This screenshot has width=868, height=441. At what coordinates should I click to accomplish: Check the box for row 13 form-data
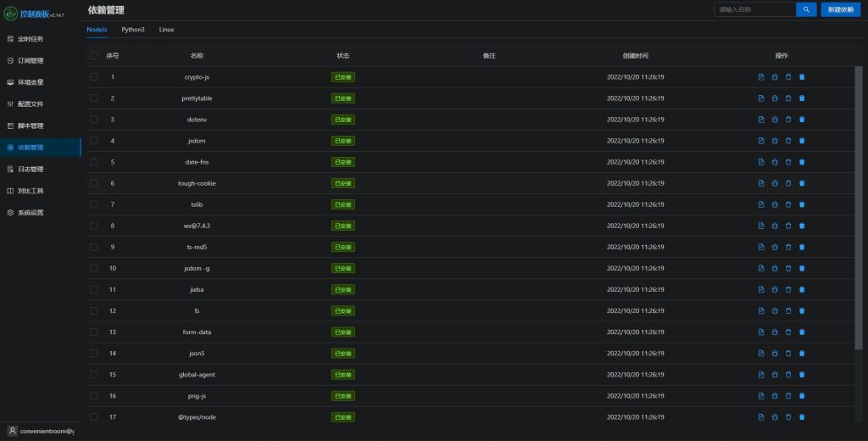[x=94, y=332]
